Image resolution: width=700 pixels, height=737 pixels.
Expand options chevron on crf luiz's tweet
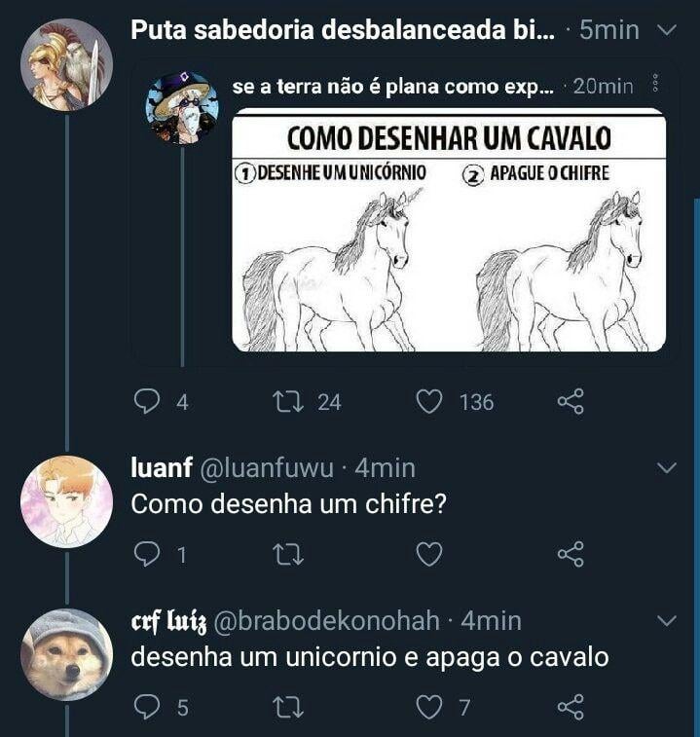667,620
